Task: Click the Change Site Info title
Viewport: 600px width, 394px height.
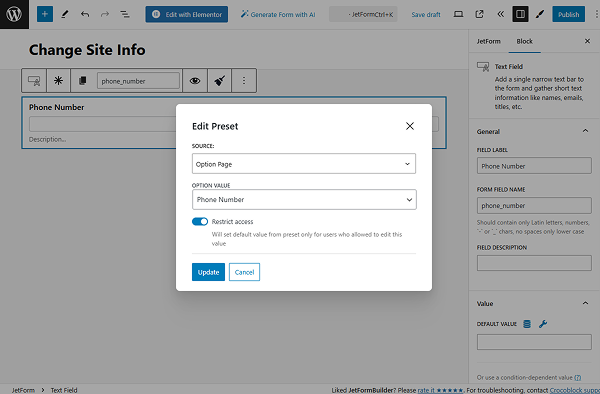Action: coord(87,50)
